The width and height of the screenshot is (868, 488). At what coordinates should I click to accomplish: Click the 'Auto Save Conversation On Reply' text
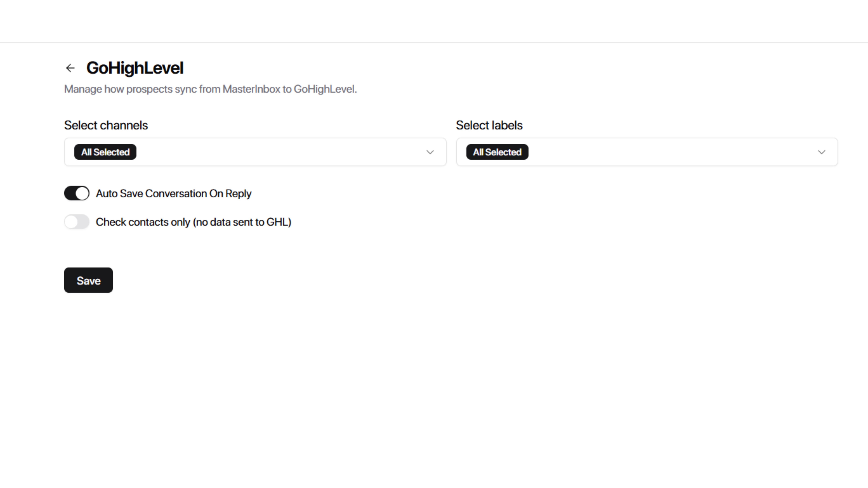pos(174,194)
